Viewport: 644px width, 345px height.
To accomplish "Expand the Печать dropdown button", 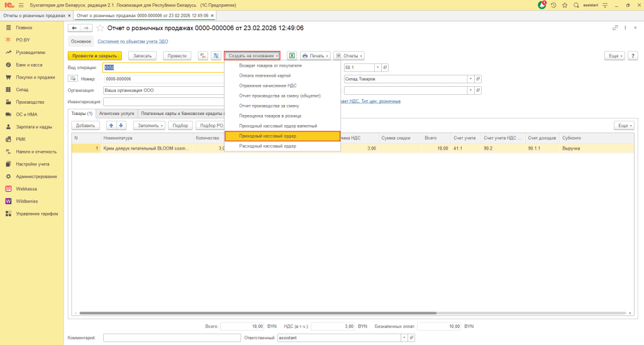I will 315,56.
